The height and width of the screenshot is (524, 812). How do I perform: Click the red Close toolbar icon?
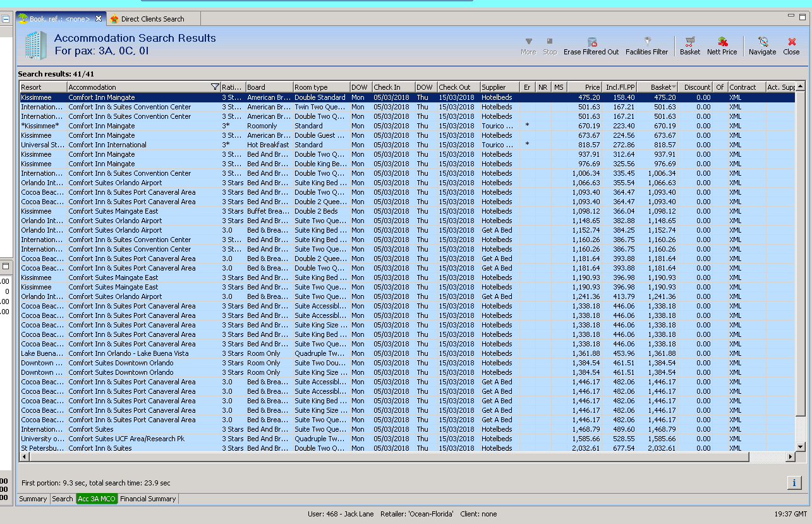791,46
